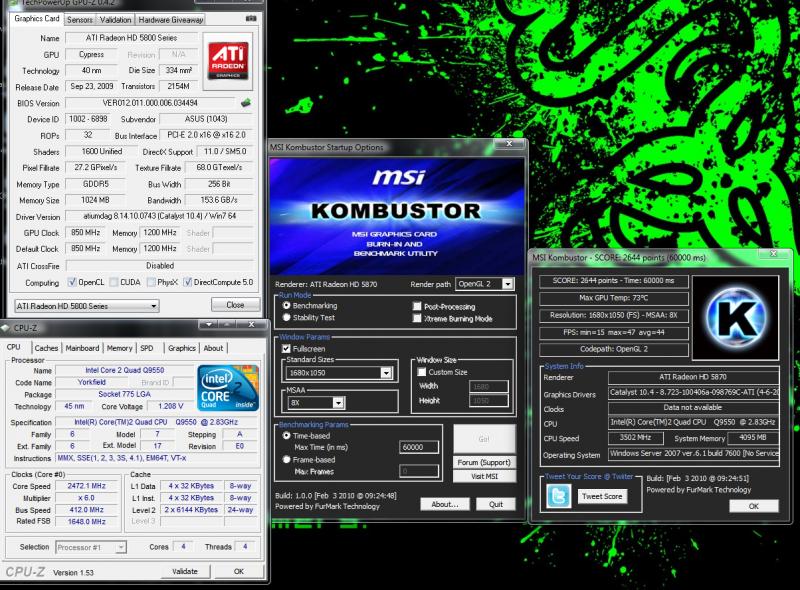The image size is (800, 590).
Task: Select the Frame-based benchmarking radio button
Action: tap(286, 459)
